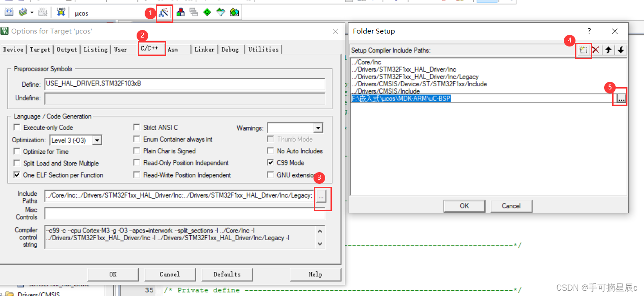The height and width of the screenshot is (296, 644).
Task: Switch to the Device tab
Action: click(x=13, y=50)
